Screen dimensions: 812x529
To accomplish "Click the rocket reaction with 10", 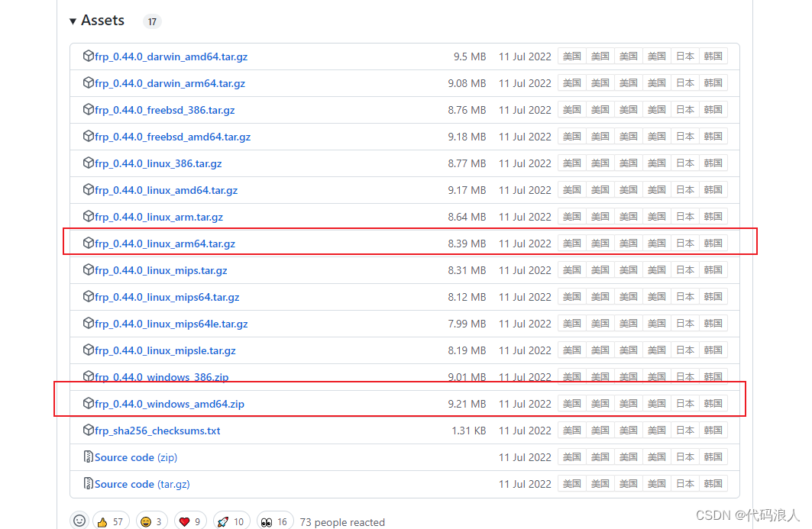I will (231, 522).
